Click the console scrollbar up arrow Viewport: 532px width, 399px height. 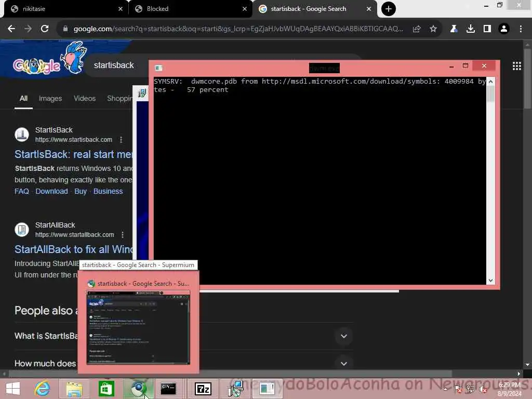490,82
